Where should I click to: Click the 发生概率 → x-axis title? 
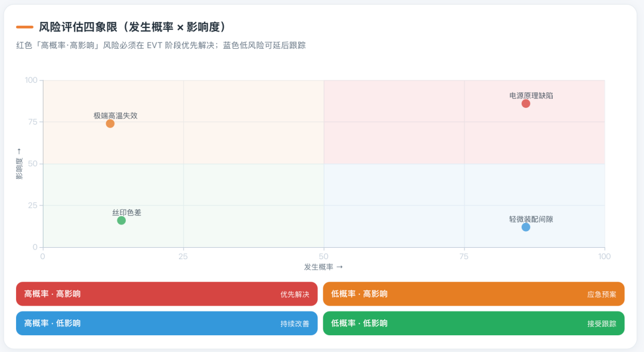(x=323, y=267)
